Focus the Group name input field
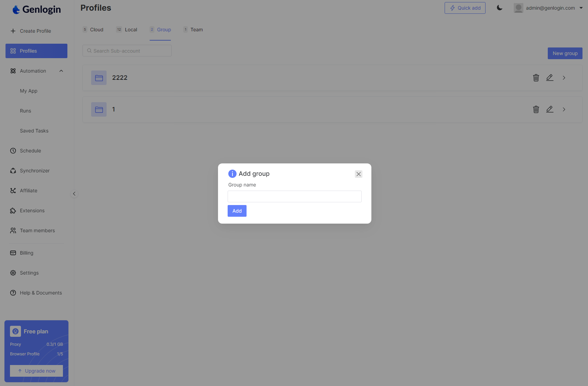 pyautogui.click(x=294, y=196)
